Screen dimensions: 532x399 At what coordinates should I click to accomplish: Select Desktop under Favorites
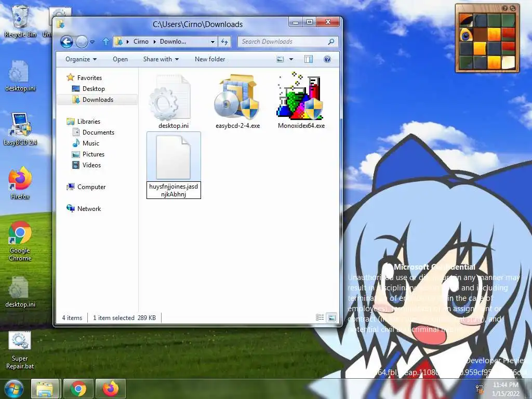(89, 88)
